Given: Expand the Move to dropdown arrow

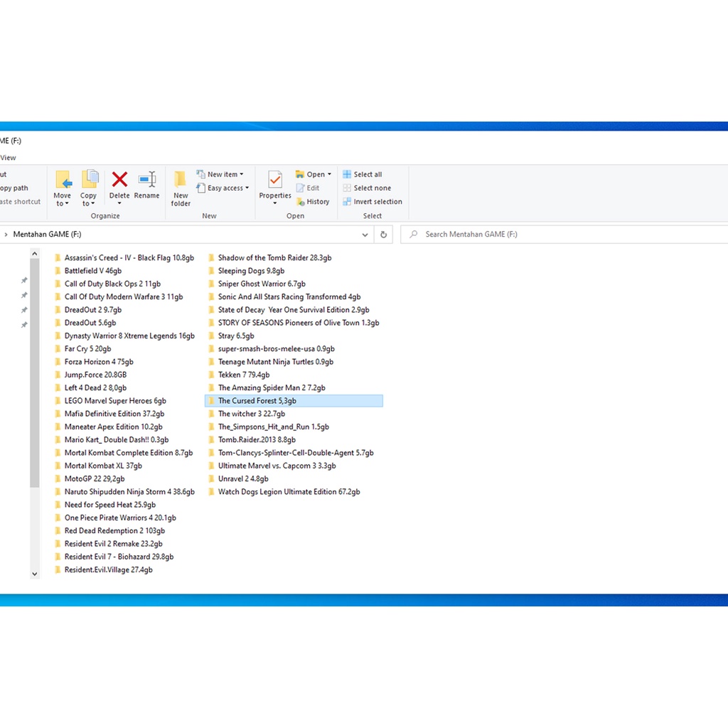Looking at the screenshot, I should pos(67,204).
